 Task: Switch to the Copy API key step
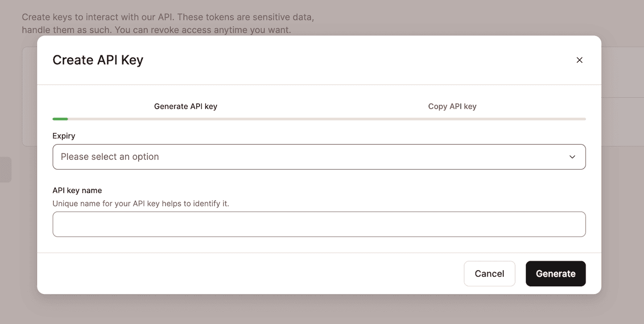coord(452,106)
